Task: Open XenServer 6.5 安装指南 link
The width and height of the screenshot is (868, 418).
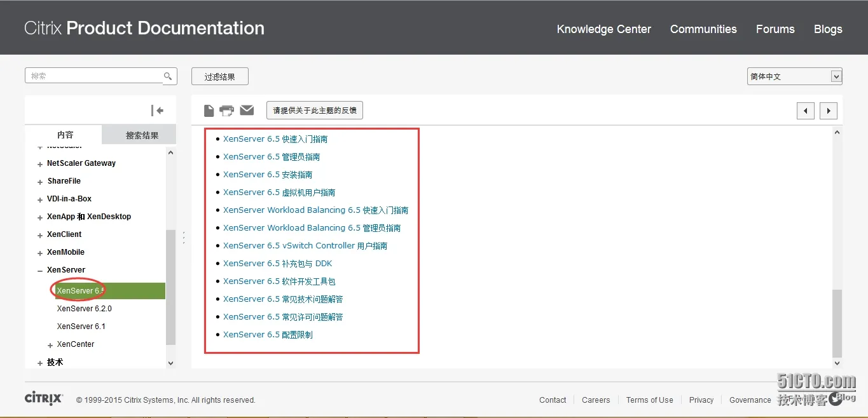Action: (x=268, y=175)
